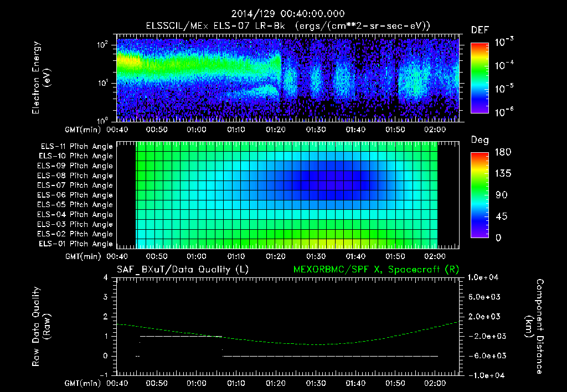Select the ELS-11 Pitch Angle row label
Viewport: 567px width, 392px height.
76,147
